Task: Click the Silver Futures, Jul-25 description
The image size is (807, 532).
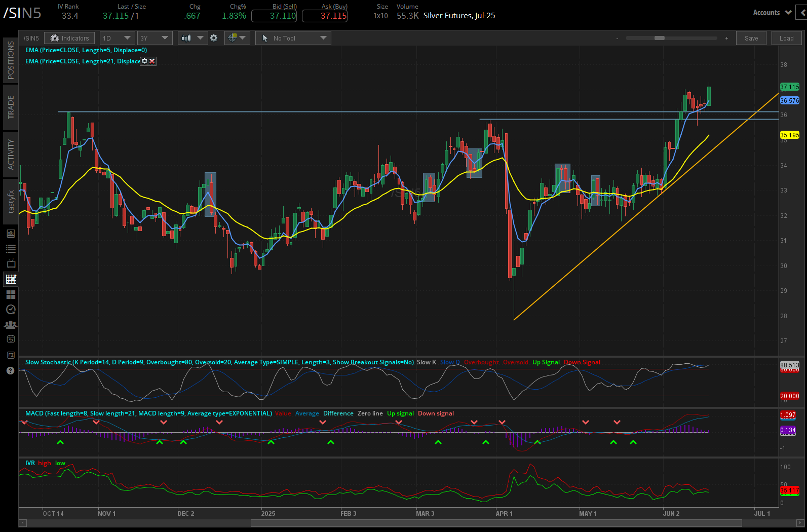Action: (459, 16)
